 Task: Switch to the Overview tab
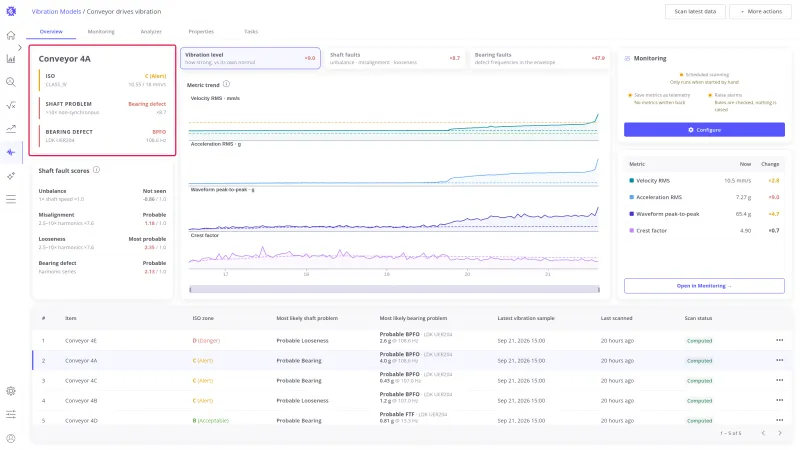(x=51, y=32)
